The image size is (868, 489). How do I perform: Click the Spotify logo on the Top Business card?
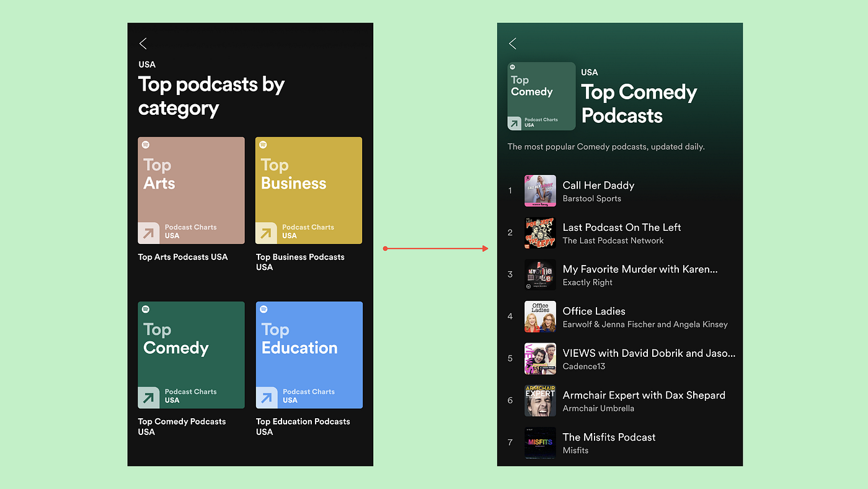[263, 145]
